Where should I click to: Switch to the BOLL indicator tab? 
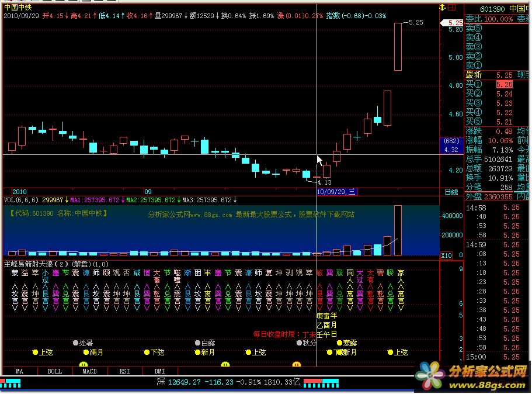click(55, 371)
